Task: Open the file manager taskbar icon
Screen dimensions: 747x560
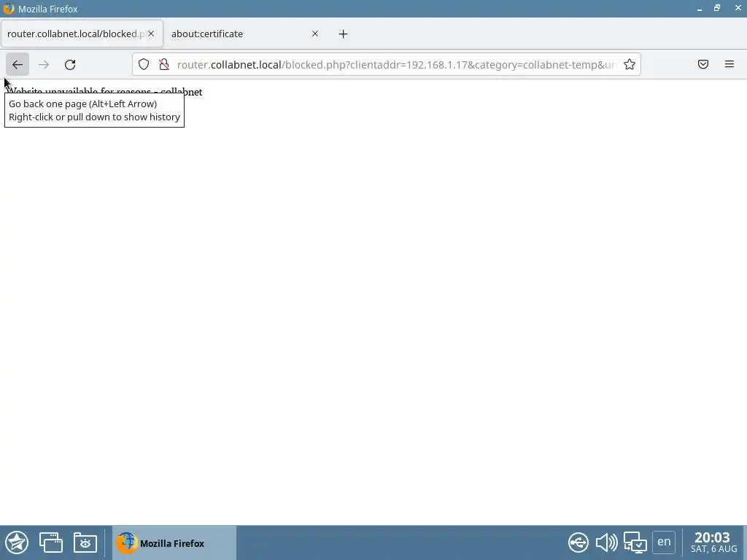Action: (85, 542)
